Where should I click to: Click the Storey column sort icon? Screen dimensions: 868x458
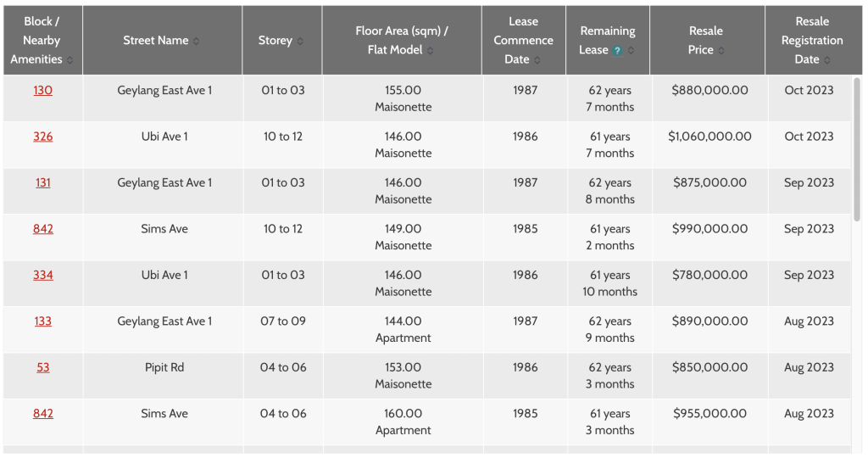300,41
